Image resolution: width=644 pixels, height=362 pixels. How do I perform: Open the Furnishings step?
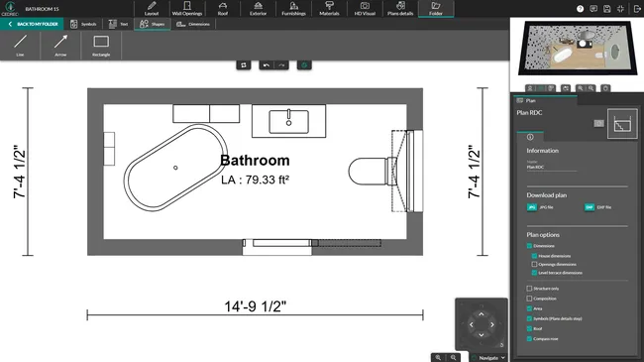coord(293,9)
